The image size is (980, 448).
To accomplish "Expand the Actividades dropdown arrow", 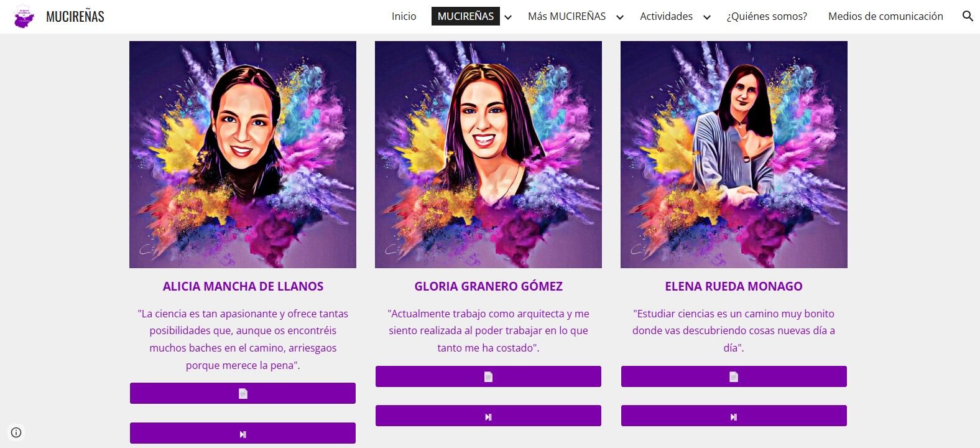I will (707, 17).
